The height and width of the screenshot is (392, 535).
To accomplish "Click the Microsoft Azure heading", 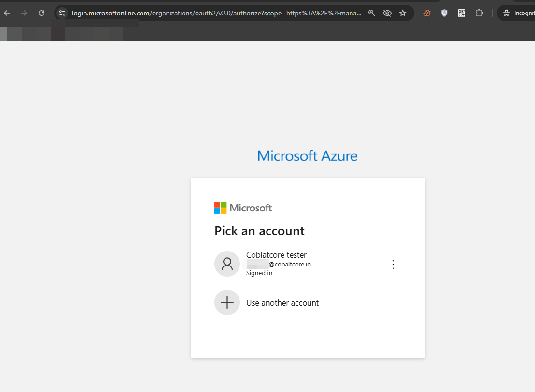I will point(308,156).
